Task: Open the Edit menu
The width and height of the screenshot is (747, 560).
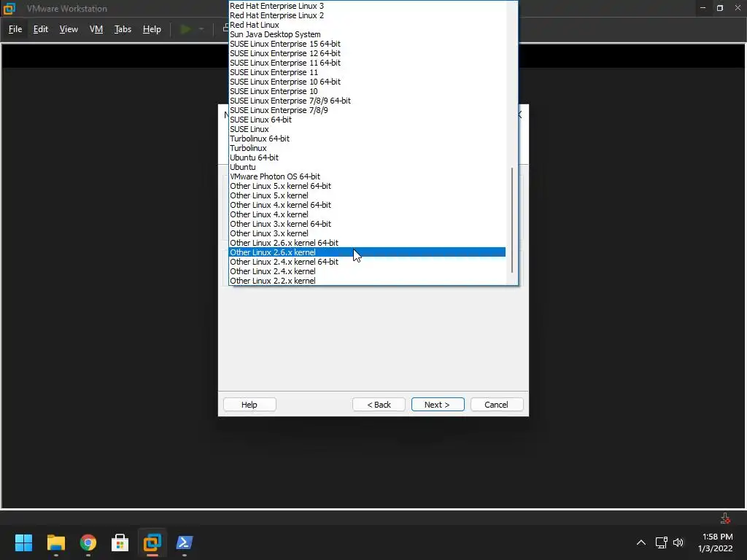Action: click(x=41, y=29)
